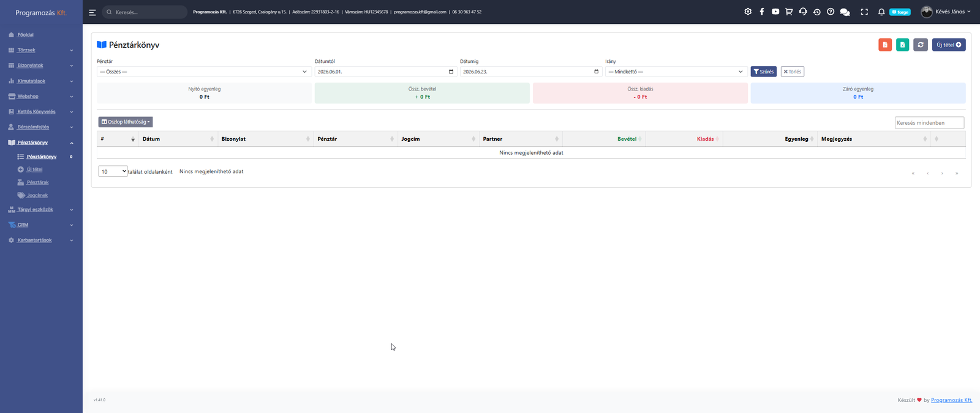This screenshot has width=980, height=413.
Task: Sort the table by Egyenleg column
Action: [x=770, y=139]
